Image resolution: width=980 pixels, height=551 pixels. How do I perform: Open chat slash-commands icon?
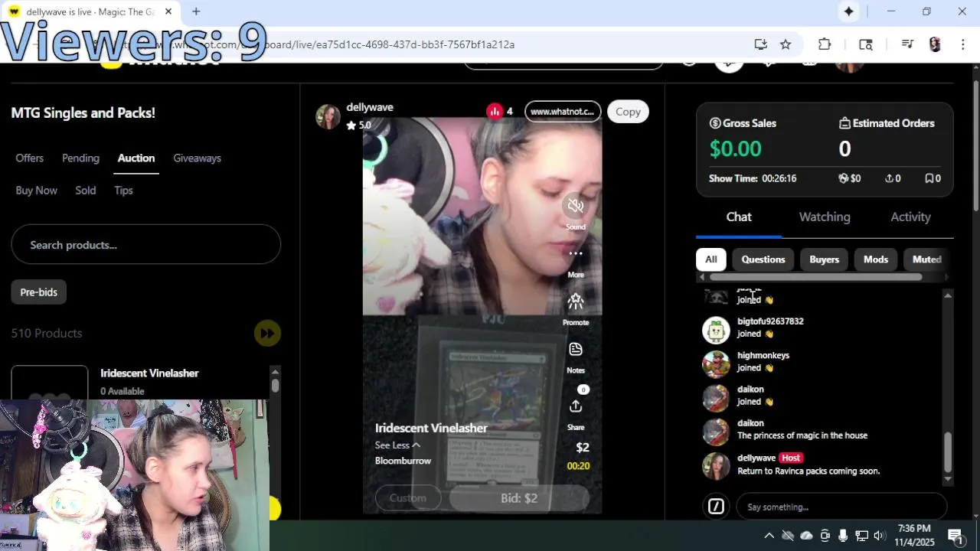[x=716, y=507]
